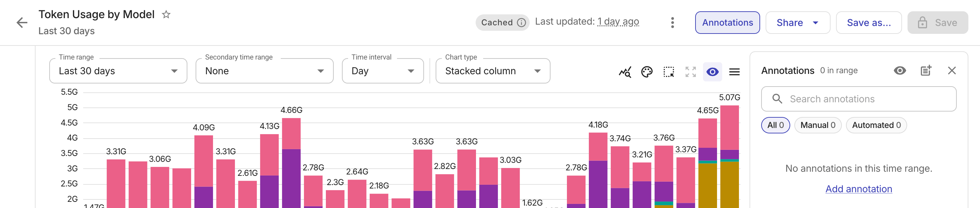Star the Token Usage by Model report

pyautogui.click(x=166, y=14)
